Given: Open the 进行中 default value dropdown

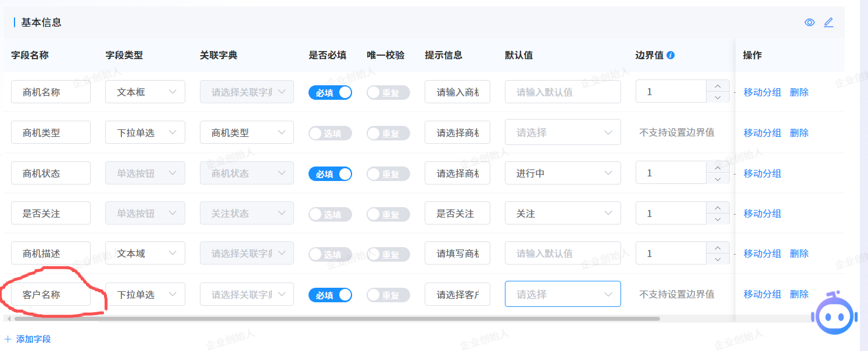Looking at the screenshot, I should point(563,173).
